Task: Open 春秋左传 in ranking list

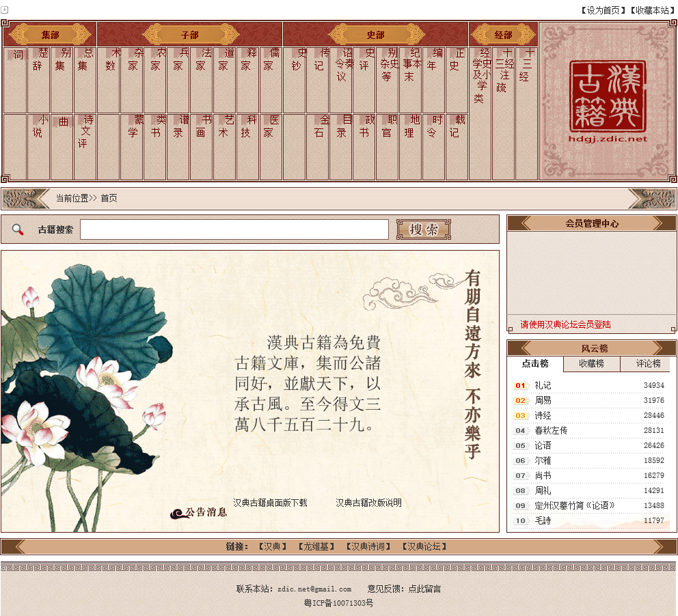Action: click(551, 430)
